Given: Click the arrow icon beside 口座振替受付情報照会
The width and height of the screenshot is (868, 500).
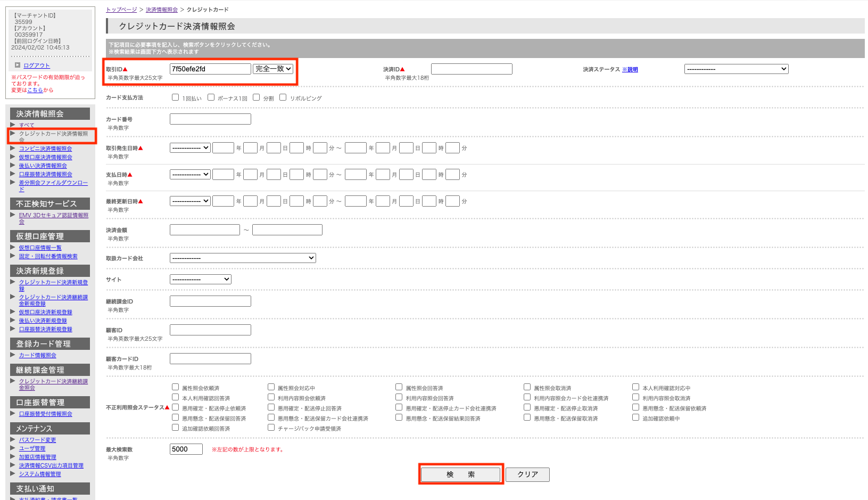Looking at the screenshot, I should (13, 413).
